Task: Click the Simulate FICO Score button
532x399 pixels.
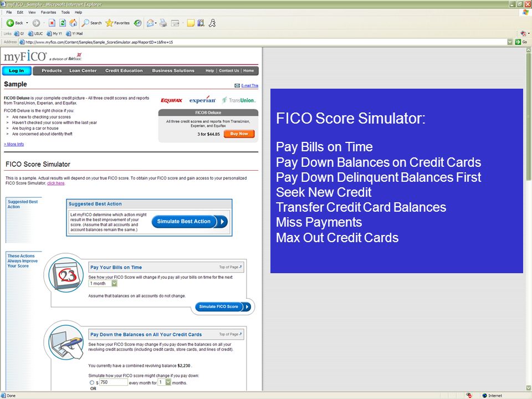Action: pos(223,306)
